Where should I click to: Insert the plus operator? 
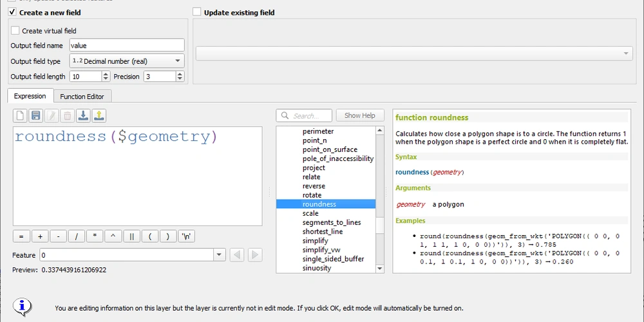40,236
